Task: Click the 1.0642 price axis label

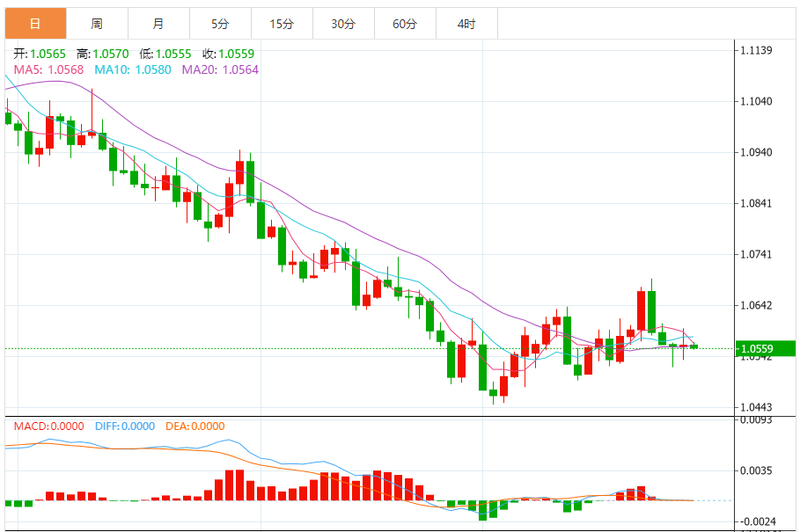Action: point(756,305)
